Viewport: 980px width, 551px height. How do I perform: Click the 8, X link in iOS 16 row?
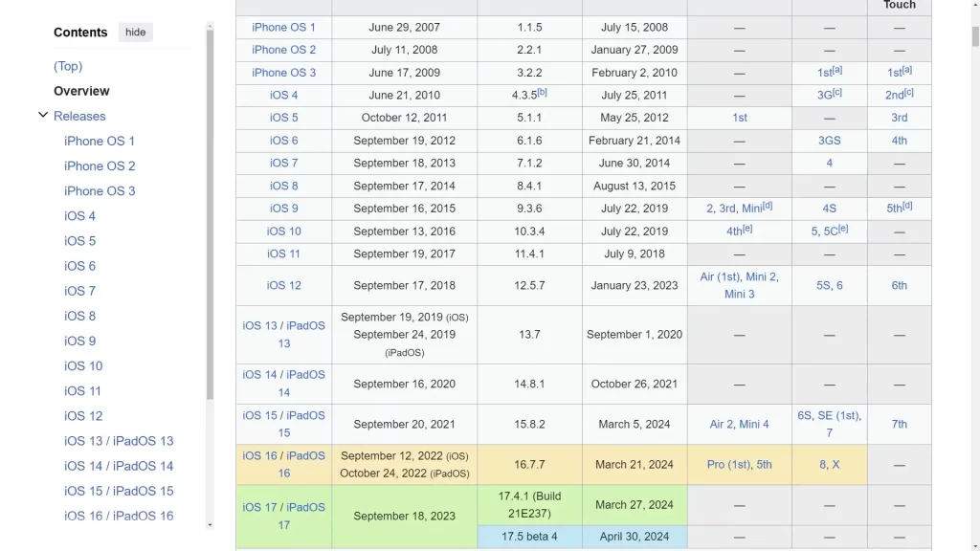[829, 464]
